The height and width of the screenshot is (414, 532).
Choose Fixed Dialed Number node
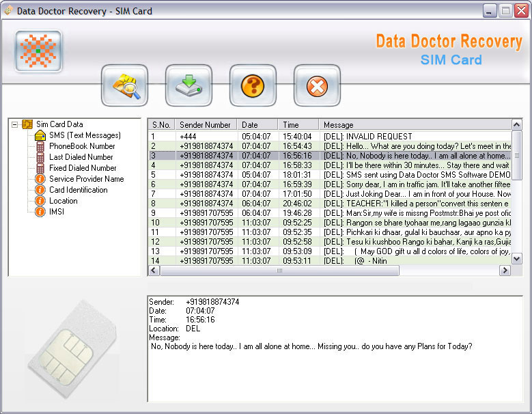coord(83,168)
